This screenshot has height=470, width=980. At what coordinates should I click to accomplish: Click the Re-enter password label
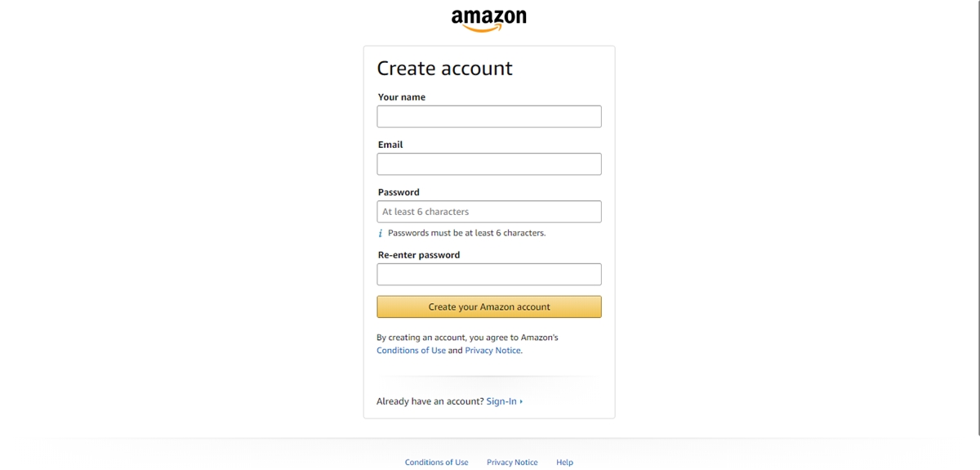418,255
